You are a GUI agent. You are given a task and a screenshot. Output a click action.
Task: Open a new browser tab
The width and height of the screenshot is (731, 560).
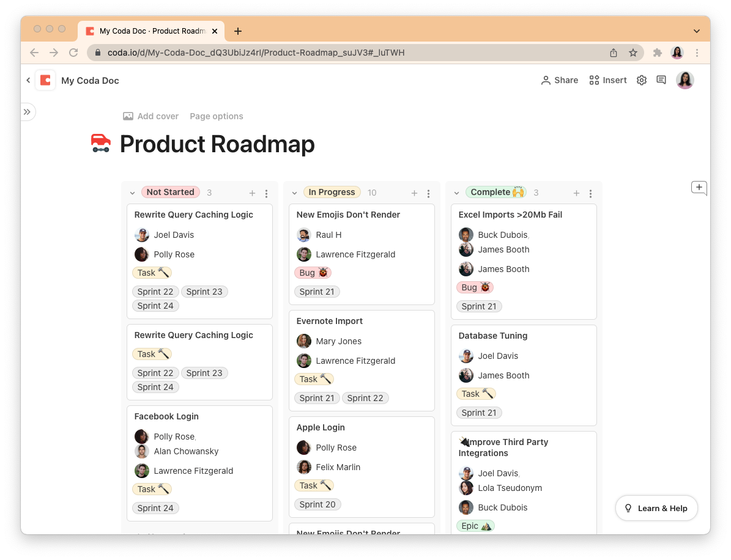pos(238,31)
